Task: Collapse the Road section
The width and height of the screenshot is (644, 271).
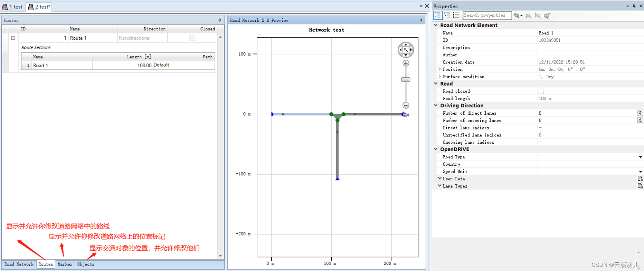Action: point(436,84)
